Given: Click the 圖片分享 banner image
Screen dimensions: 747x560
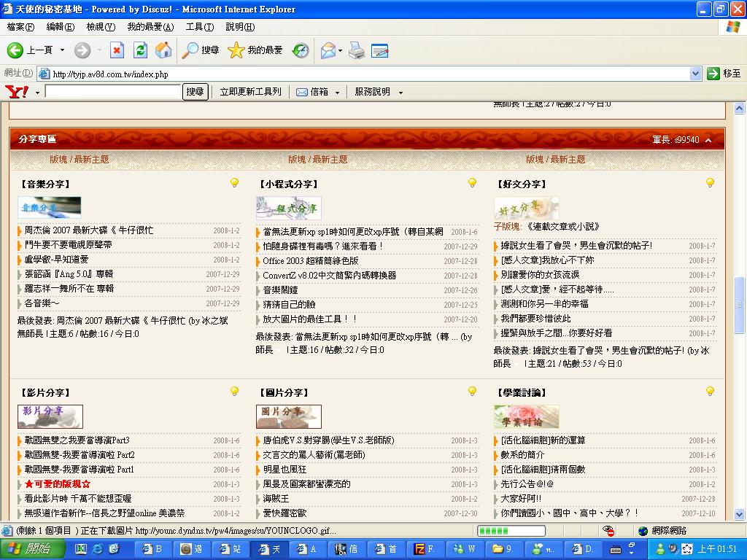Looking at the screenshot, I should click(289, 416).
